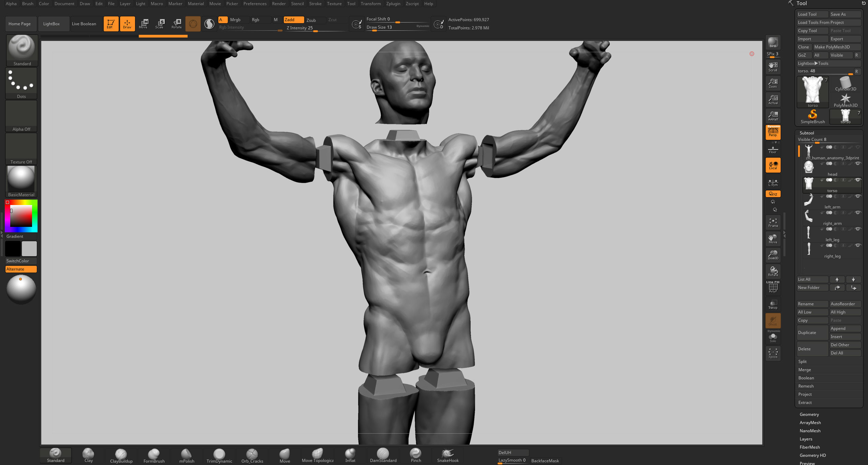Select the Inflat brush
Image resolution: width=868 pixels, height=465 pixels.
(350, 455)
